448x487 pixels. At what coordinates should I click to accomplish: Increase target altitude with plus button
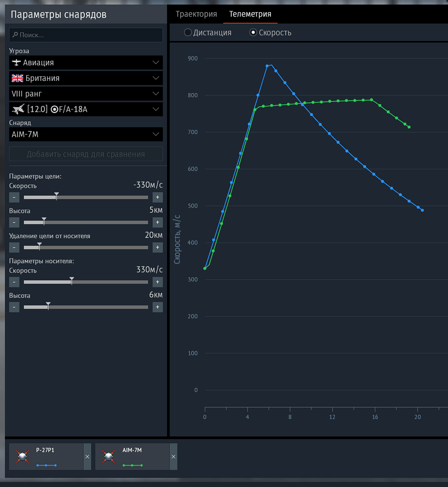pyautogui.click(x=157, y=223)
